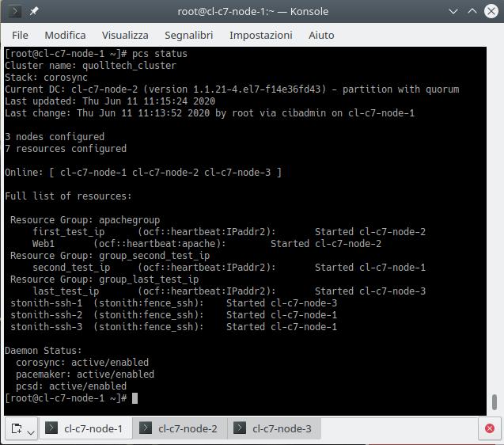The height and width of the screenshot is (445, 504).
Task: Open the File menu
Action: coord(21,35)
